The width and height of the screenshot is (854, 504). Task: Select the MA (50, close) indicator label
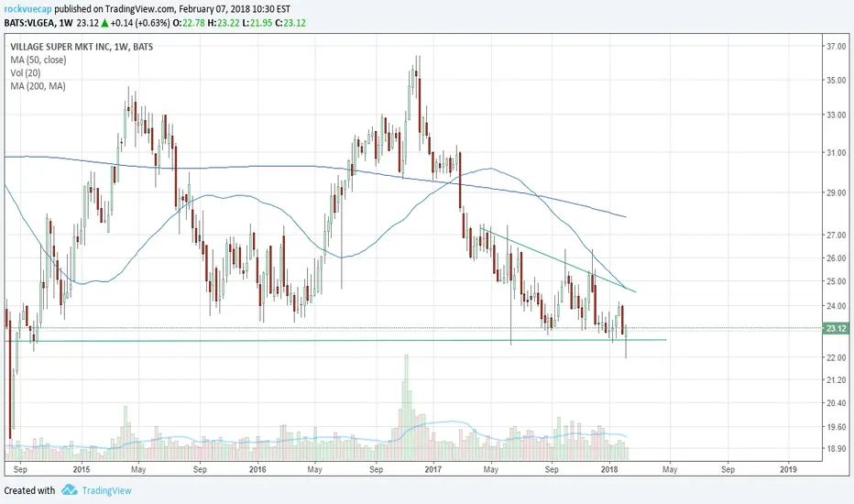(x=38, y=60)
